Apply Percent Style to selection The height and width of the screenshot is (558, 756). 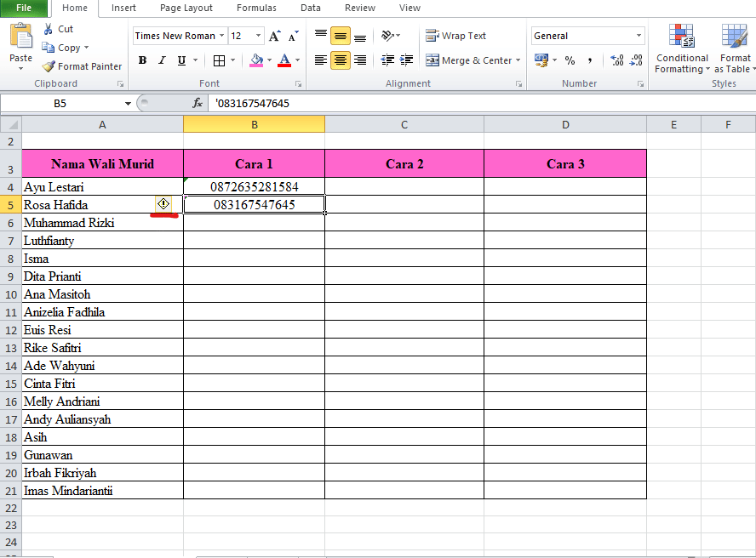569,60
